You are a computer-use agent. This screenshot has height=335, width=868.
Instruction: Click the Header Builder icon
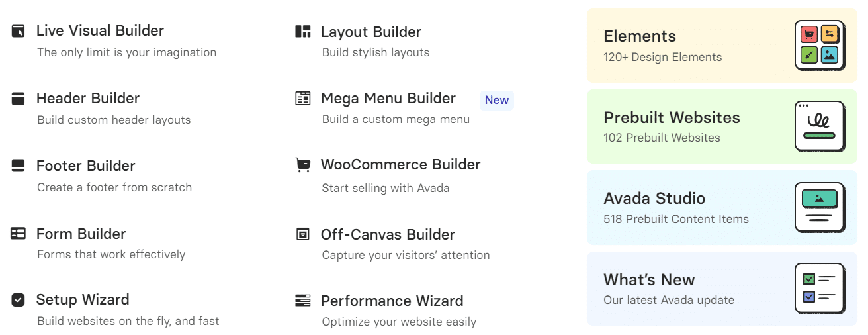[x=18, y=99]
